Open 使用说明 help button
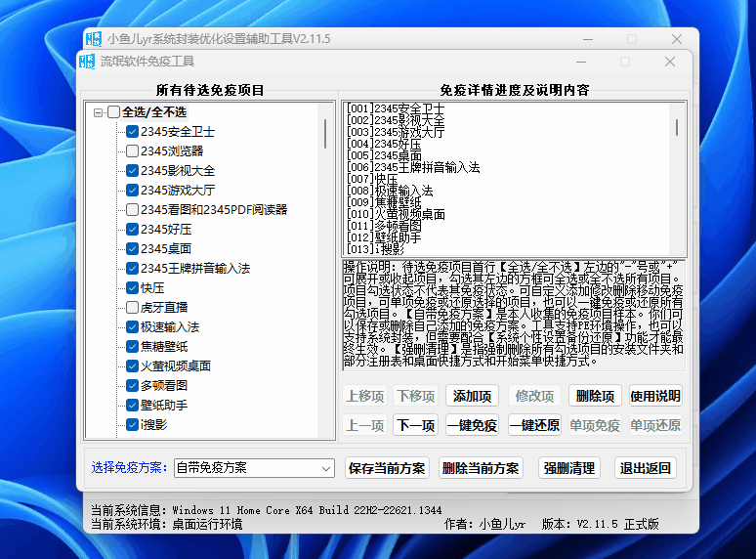 [x=655, y=396]
